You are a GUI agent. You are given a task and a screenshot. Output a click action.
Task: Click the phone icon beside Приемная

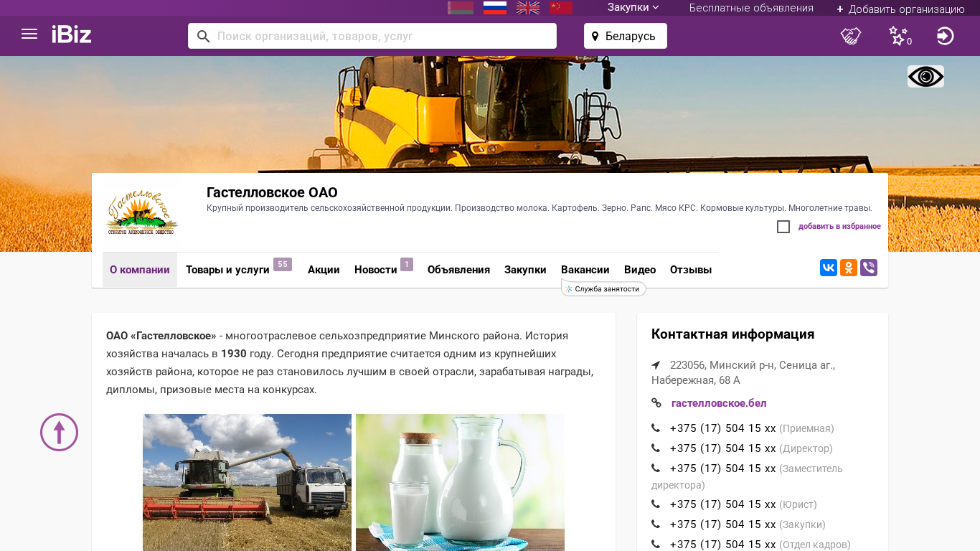656,428
